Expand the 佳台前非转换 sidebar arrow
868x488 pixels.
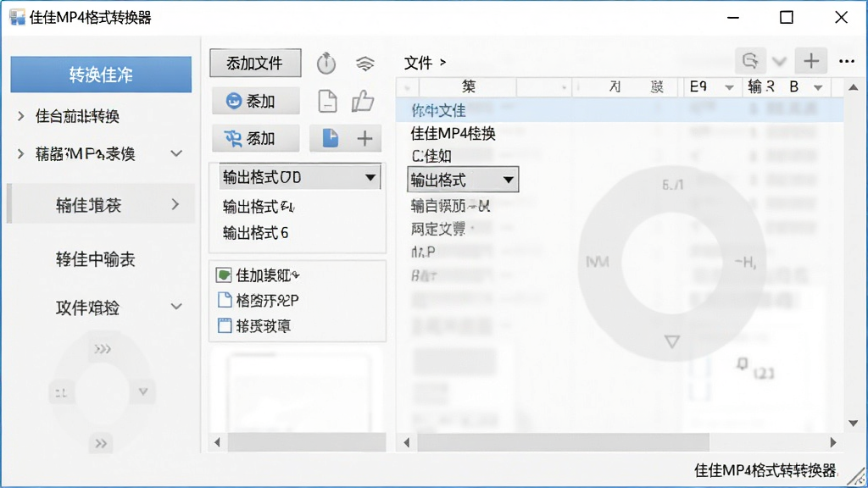click(x=21, y=116)
